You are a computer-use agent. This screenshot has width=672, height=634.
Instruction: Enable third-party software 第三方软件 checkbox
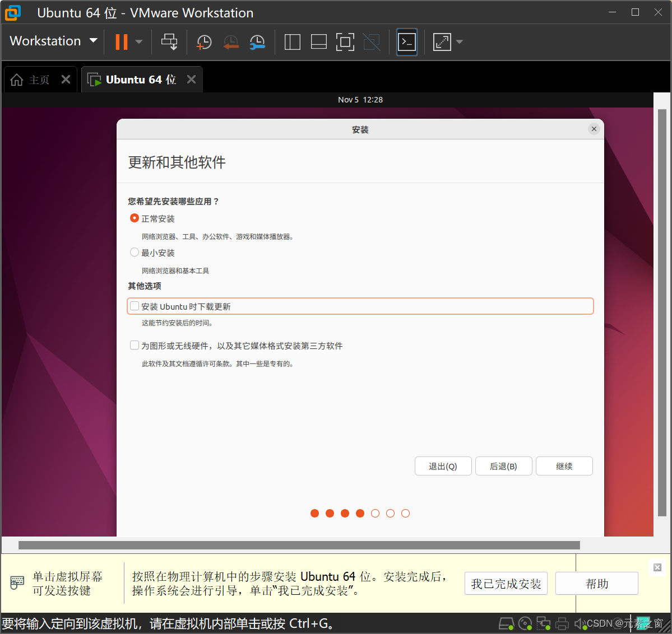[134, 345]
